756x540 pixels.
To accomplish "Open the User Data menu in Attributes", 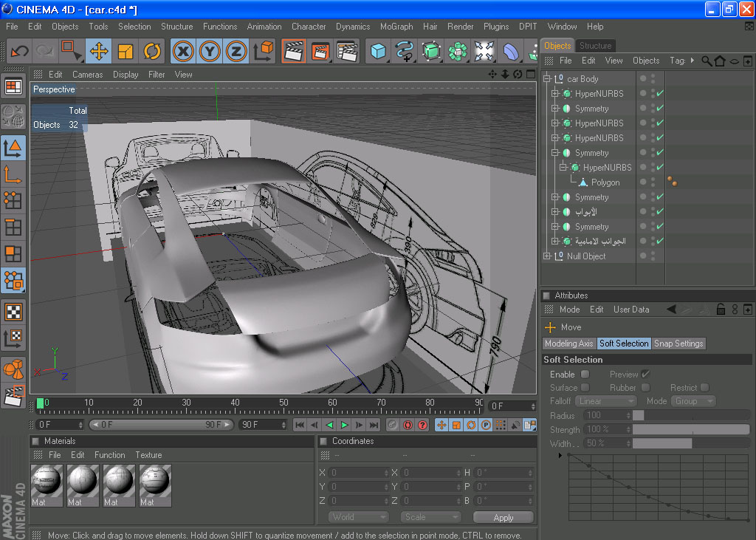I will click(x=631, y=310).
